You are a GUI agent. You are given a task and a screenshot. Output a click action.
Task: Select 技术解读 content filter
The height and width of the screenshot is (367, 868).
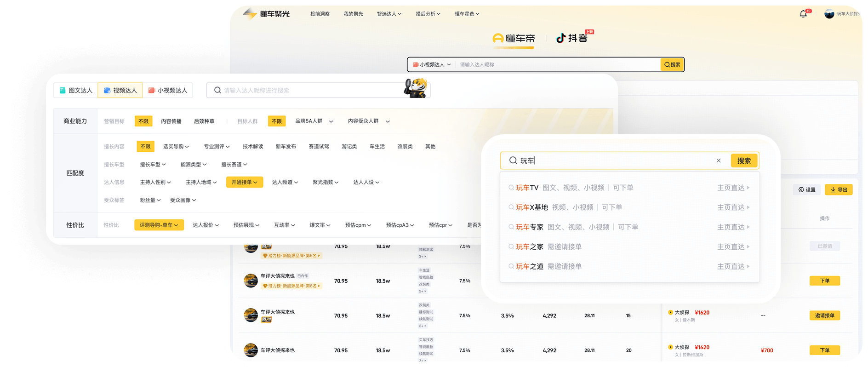tap(253, 147)
